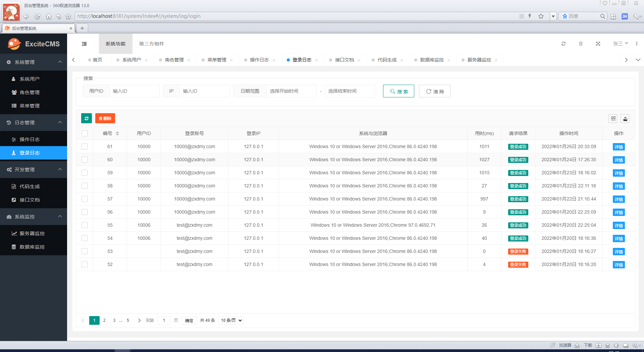Screen dimensions: 644x352
Task: Open the export data icon above the table
Action: (x=625, y=119)
